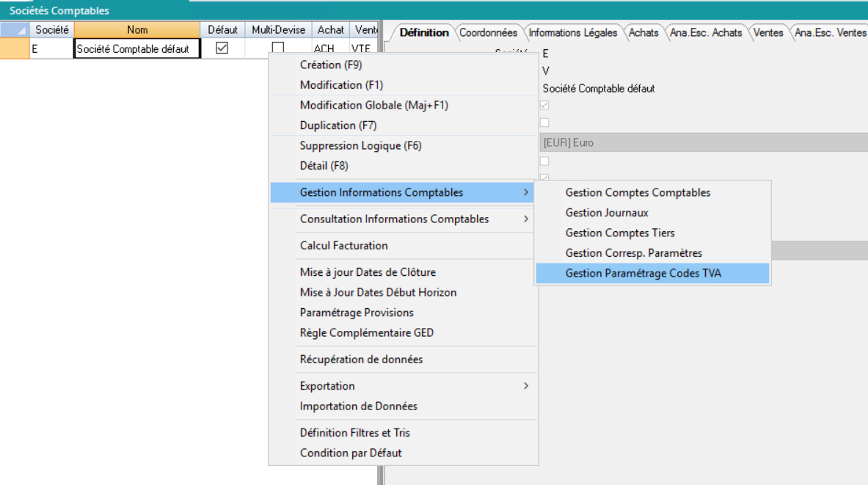This screenshot has height=485, width=868.
Task: Click the Société Comptable défaut name cell
Action: coord(137,49)
